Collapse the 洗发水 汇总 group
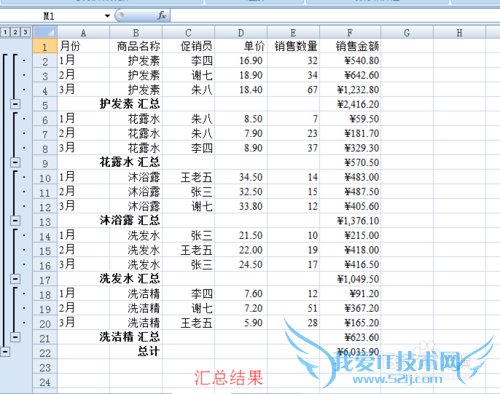500x394 pixels. (x=15, y=279)
